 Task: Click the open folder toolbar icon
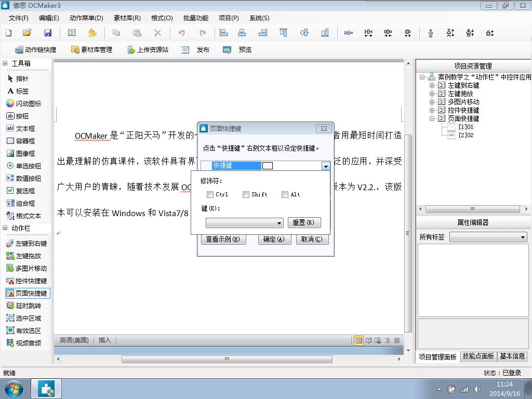point(27,33)
